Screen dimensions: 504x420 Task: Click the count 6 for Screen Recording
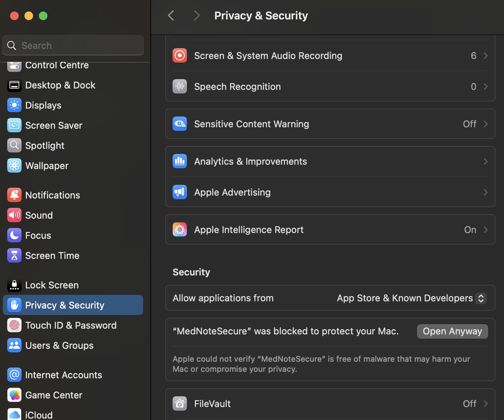pyautogui.click(x=473, y=56)
